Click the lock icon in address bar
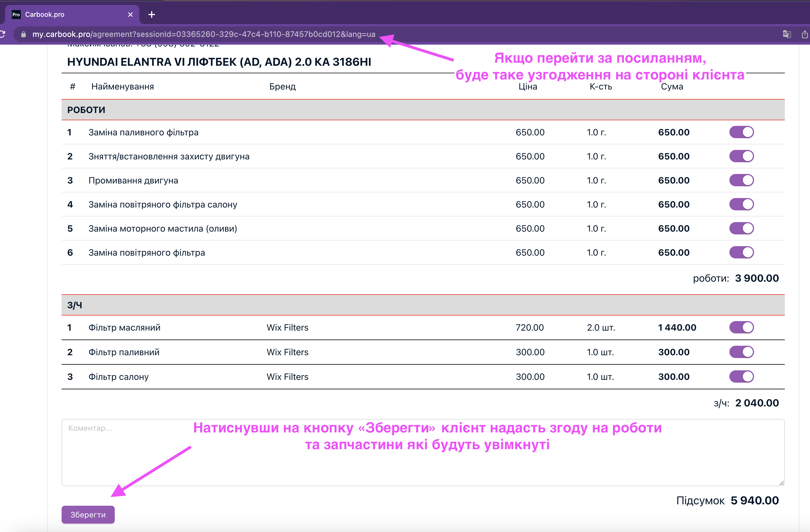The height and width of the screenshot is (532, 810). [24, 34]
